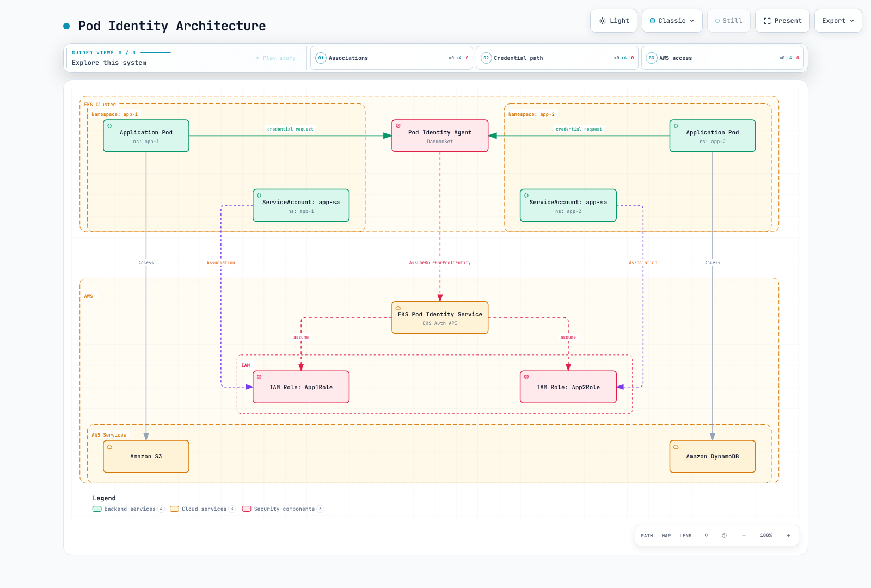Switch to LENS mode
The width and height of the screenshot is (871, 588).
(685, 536)
